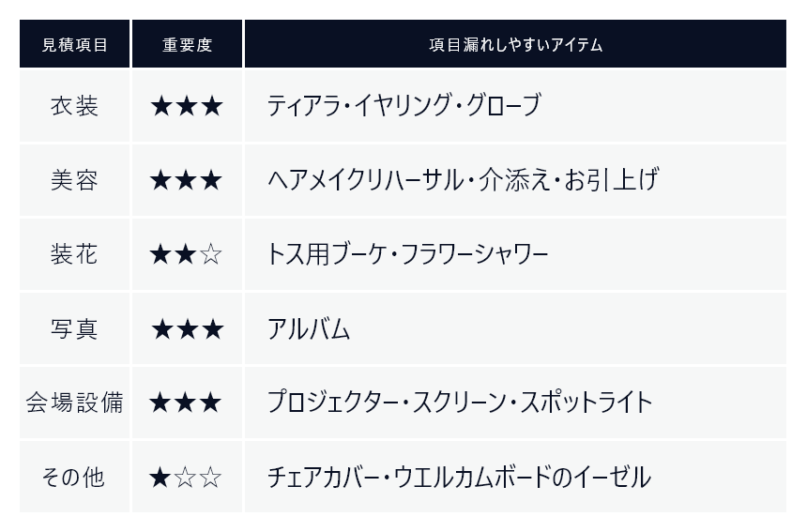Click the three-star rating for 美容
The image size is (807, 532).
[x=187, y=180]
